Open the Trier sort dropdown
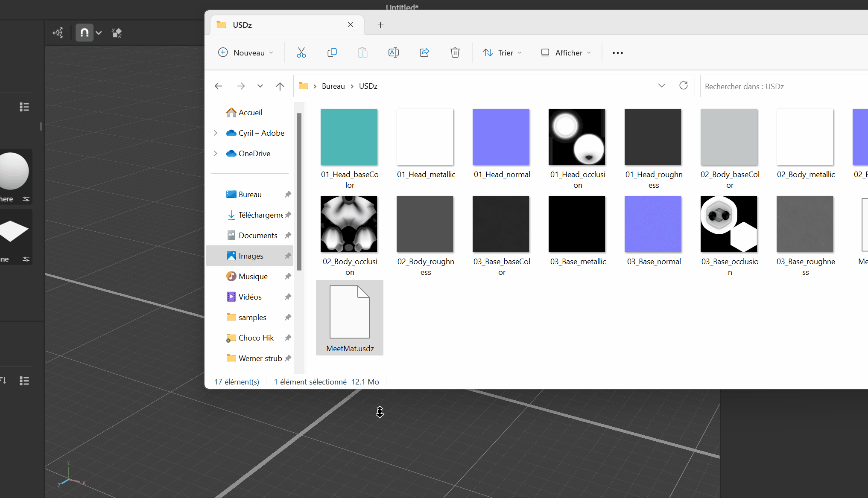 503,52
